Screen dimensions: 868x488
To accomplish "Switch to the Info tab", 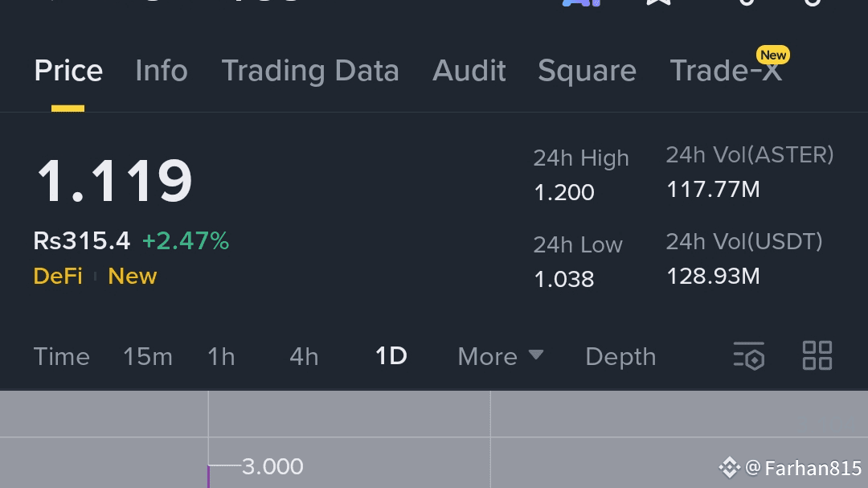I will tap(162, 71).
